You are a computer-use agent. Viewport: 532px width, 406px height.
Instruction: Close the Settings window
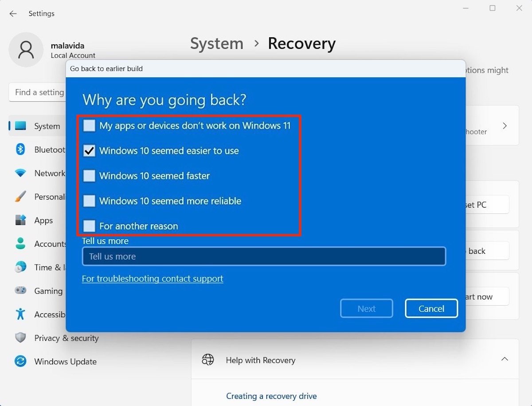[519, 8]
